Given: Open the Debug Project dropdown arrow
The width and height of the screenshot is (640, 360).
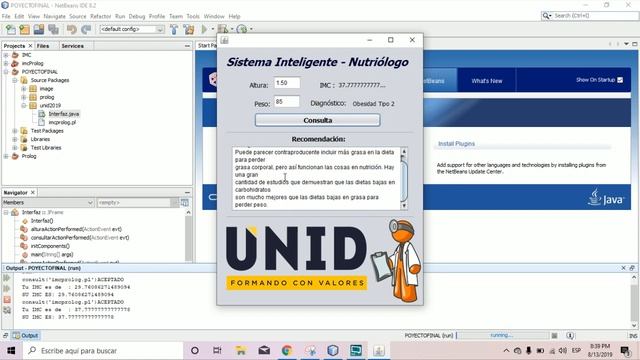Looking at the screenshot, I should (232, 29).
